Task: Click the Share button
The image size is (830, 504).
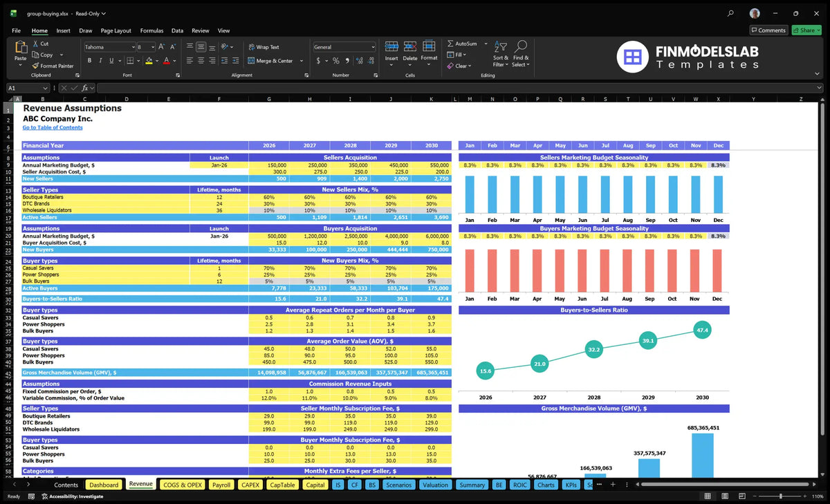Action: pos(806,30)
